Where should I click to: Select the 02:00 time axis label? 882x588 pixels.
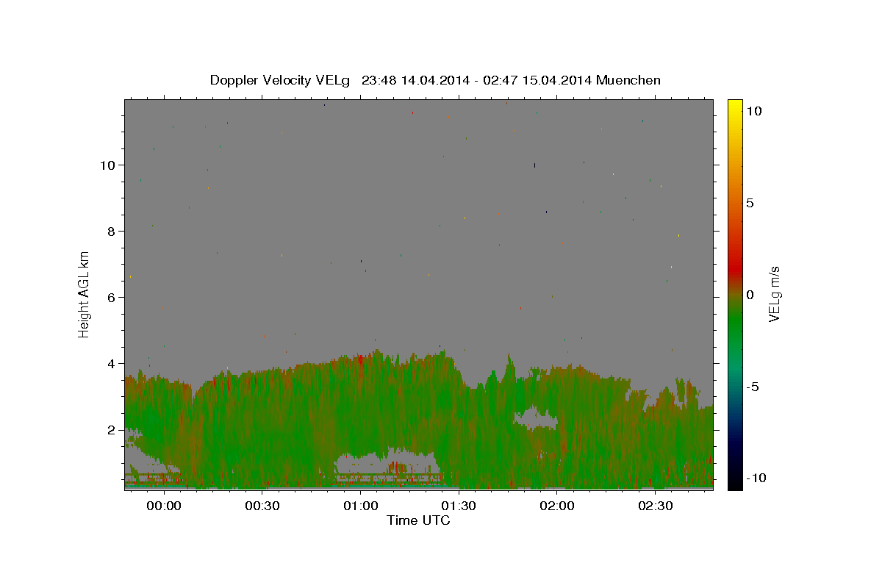point(557,506)
